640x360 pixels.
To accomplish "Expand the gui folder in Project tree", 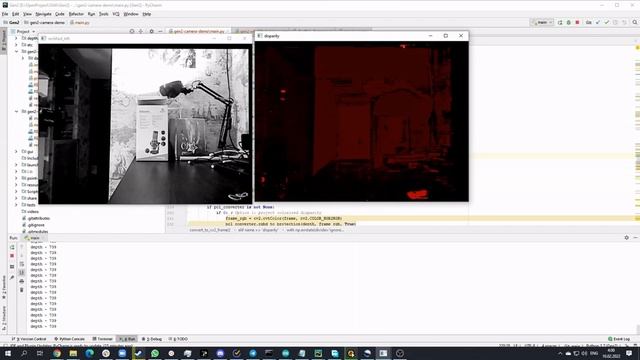I will click(16, 151).
